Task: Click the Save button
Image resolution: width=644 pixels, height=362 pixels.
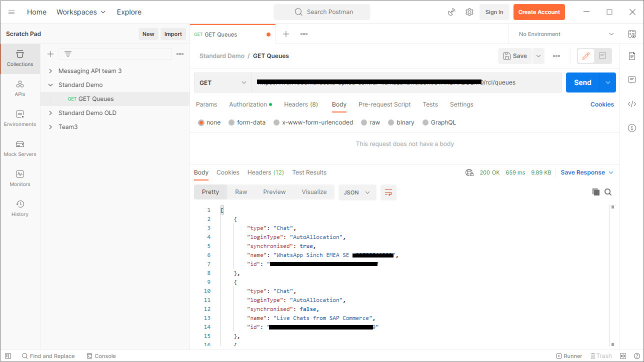Action: coord(515,56)
